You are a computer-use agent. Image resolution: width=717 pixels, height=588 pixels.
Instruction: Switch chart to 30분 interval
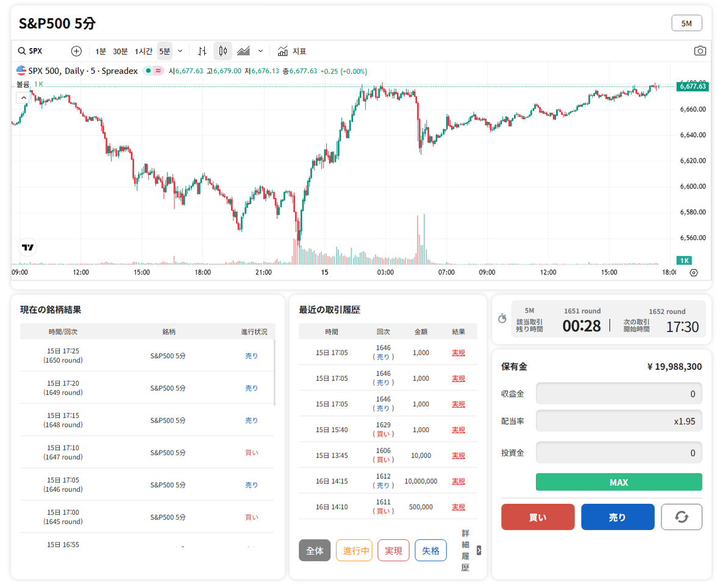pyautogui.click(x=120, y=51)
